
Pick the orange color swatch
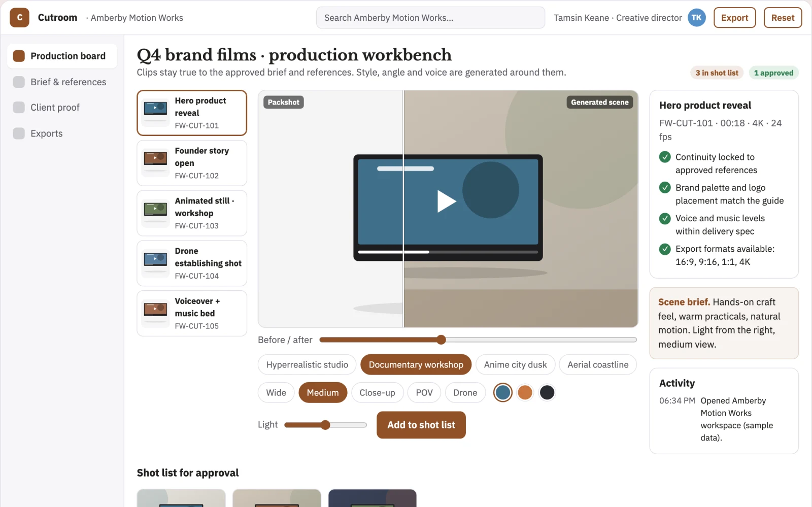(525, 392)
